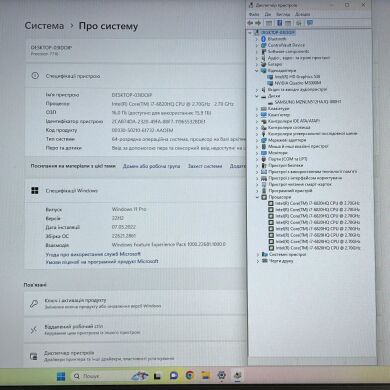Viewport: 390px width, 390px height.
Task: Click the monitor scan toolbar icon in Device Manager
Action: coord(310,23)
